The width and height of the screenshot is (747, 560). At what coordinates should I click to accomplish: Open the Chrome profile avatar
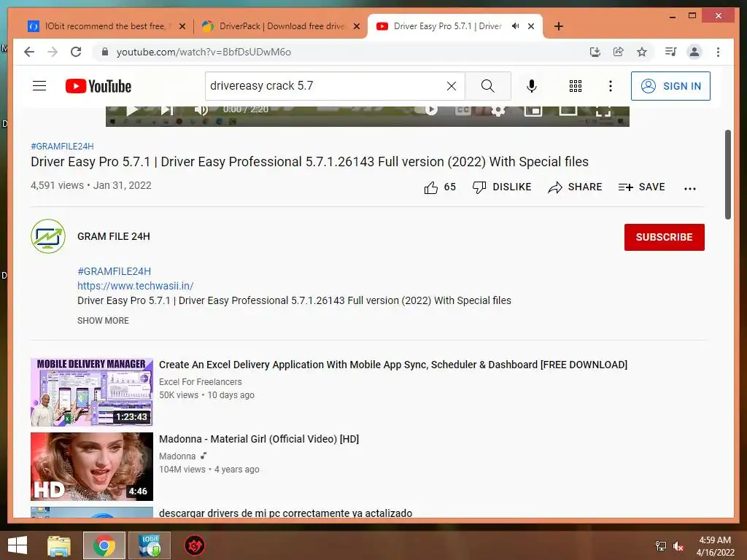point(694,52)
